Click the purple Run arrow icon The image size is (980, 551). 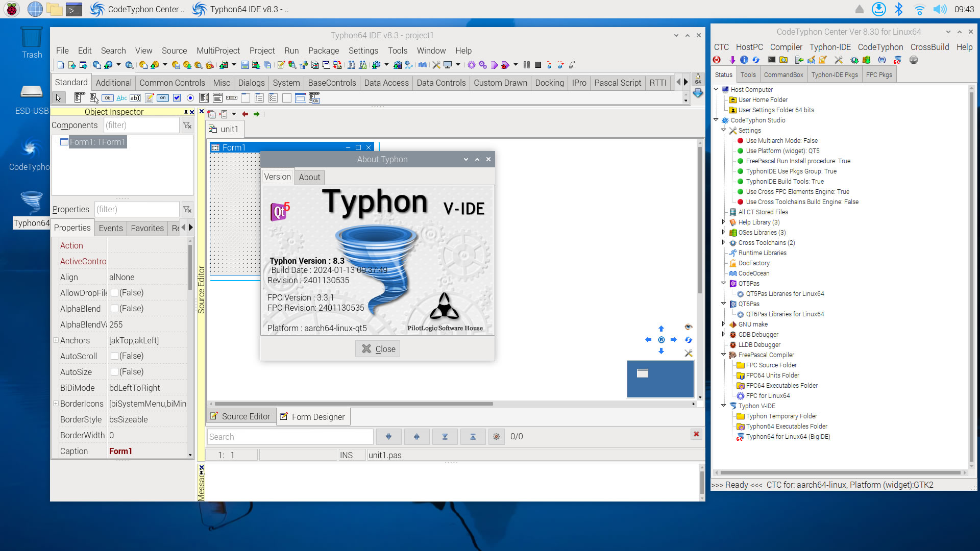494,65
